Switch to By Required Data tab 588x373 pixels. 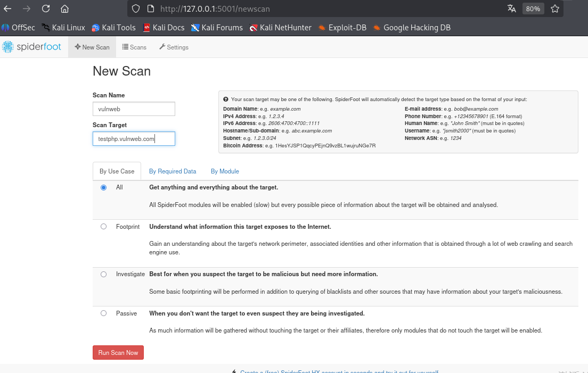[x=173, y=171]
